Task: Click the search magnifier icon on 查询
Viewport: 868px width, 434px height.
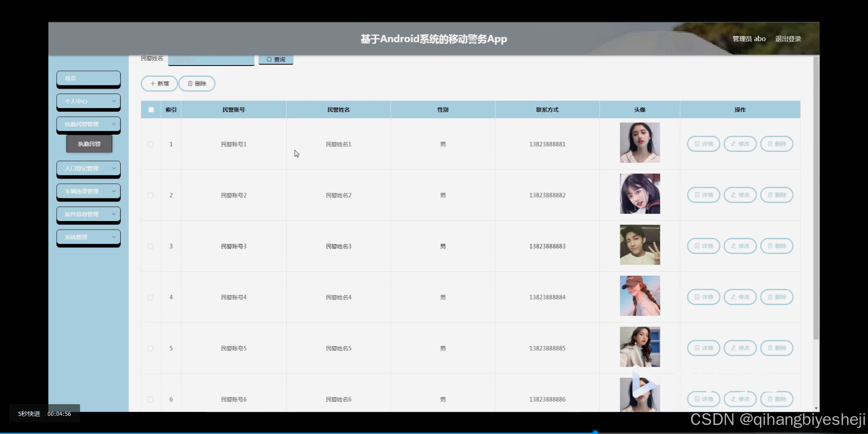Action: (x=269, y=59)
